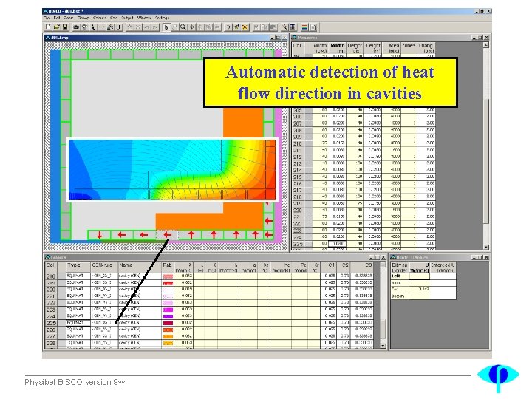Click the Measures window scroll-down arrow
The width and height of the screenshot is (532, 399).
[x=486, y=247]
